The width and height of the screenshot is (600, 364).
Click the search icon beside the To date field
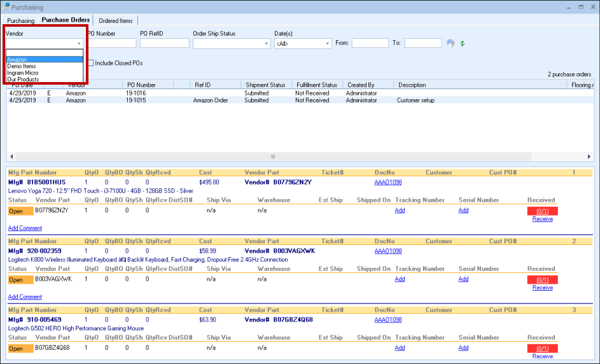click(x=451, y=43)
